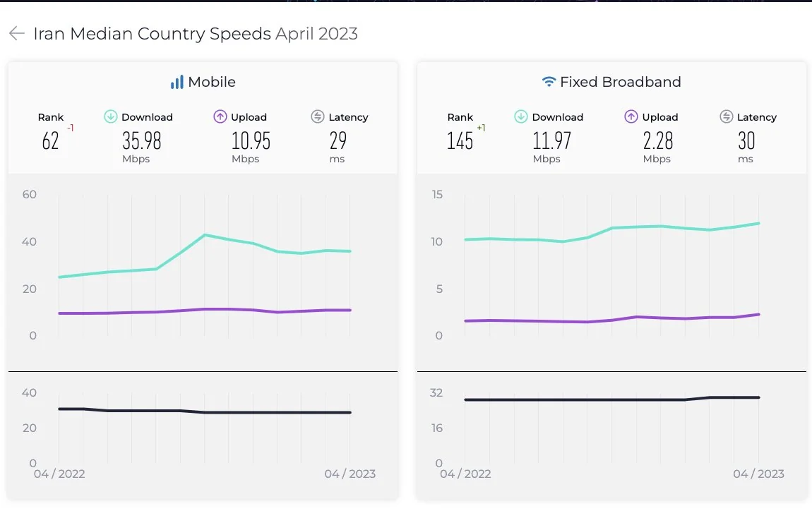
Task: Click the Fixed Broadband wifi icon
Action: click(549, 83)
